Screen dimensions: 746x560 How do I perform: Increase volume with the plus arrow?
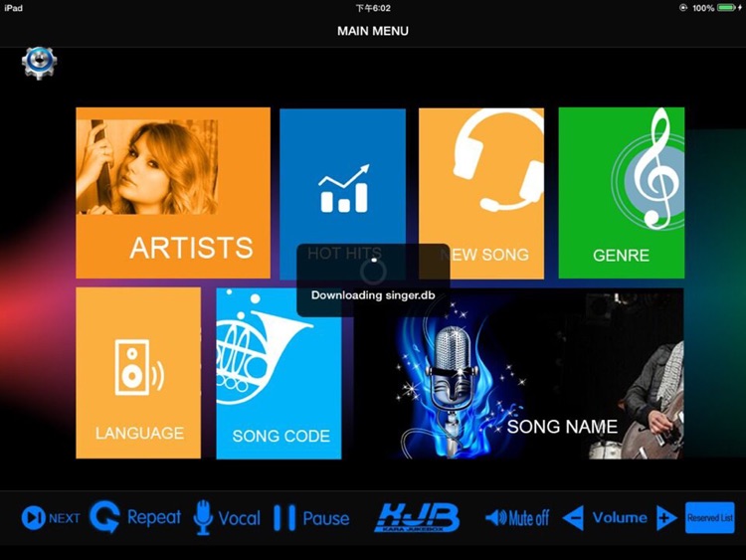pos(666,517)
